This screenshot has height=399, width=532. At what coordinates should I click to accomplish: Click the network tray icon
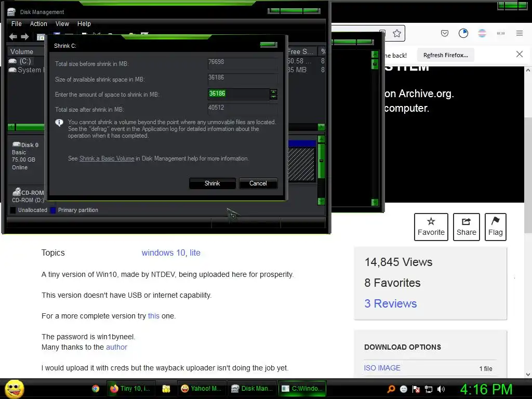(429, 389)
